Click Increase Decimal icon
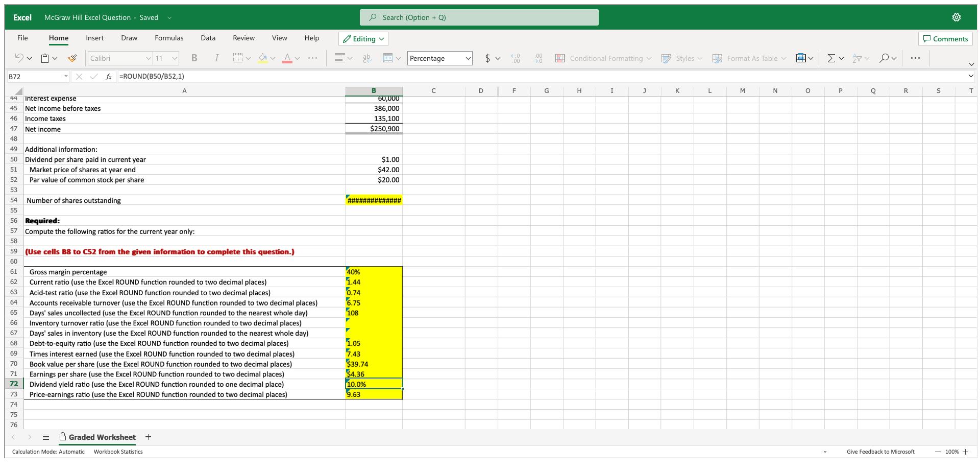 pyautogui.click(x=516, y=58)
